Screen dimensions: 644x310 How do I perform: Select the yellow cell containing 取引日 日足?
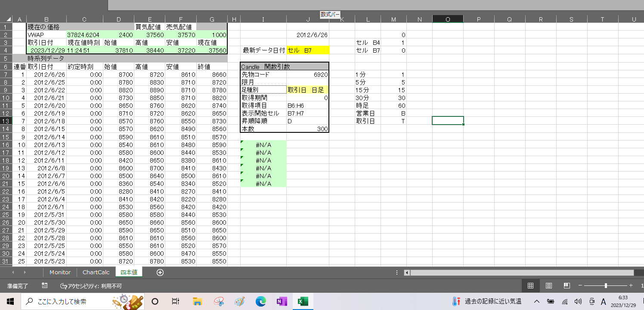coord(307,90)
